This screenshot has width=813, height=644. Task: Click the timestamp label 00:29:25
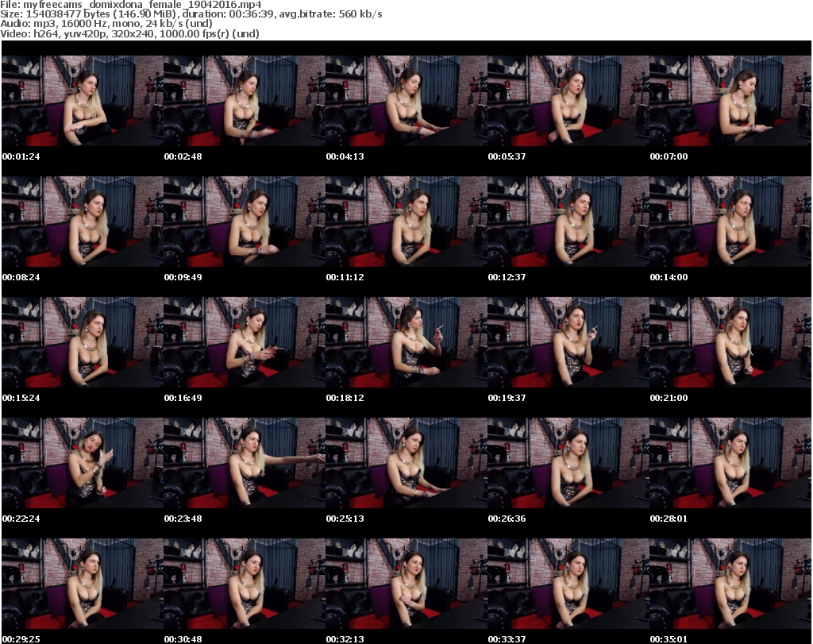coord(21,639)
